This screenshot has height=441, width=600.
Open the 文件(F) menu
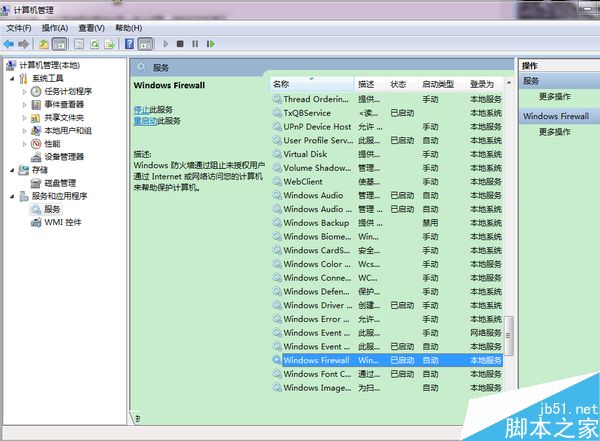click(x=19, y=28)
